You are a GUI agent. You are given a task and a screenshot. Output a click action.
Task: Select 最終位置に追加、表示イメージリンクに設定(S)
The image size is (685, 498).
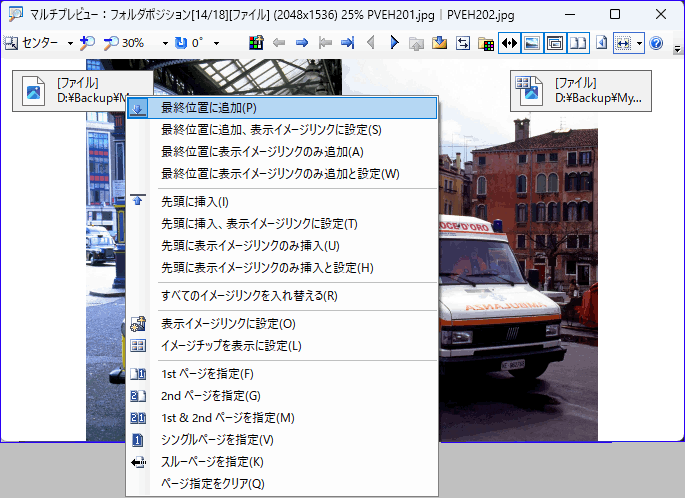click(x=282, y=130)
